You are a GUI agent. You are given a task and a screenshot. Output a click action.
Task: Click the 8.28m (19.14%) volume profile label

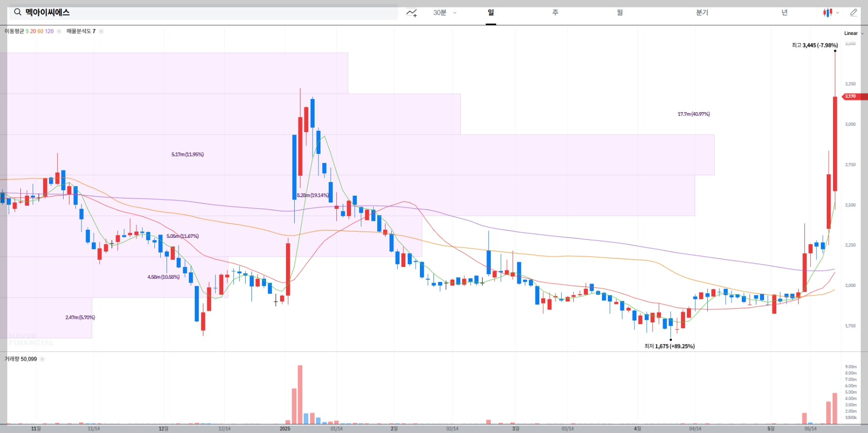click(x=313, y=195)
